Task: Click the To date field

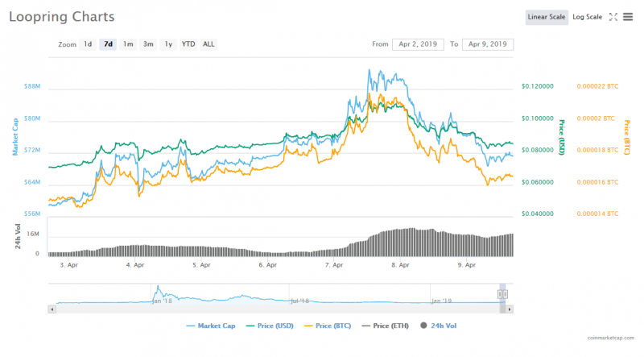Action: [487, 44]
